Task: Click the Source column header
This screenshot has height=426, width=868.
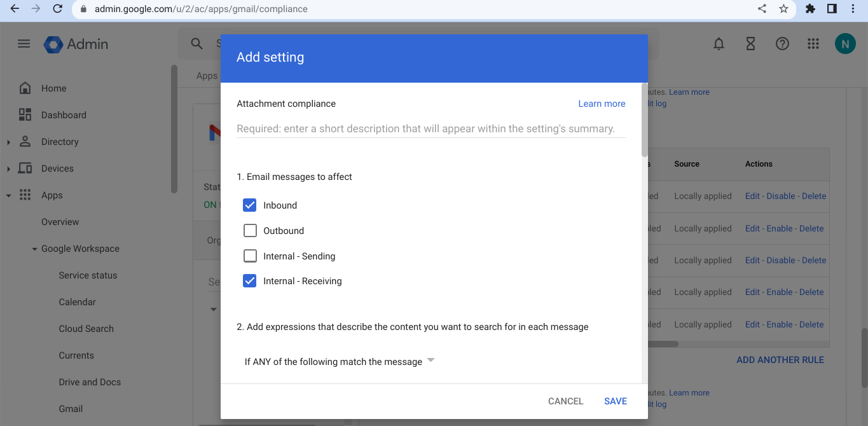Action: pyautogui.click(x=687, y=164)
